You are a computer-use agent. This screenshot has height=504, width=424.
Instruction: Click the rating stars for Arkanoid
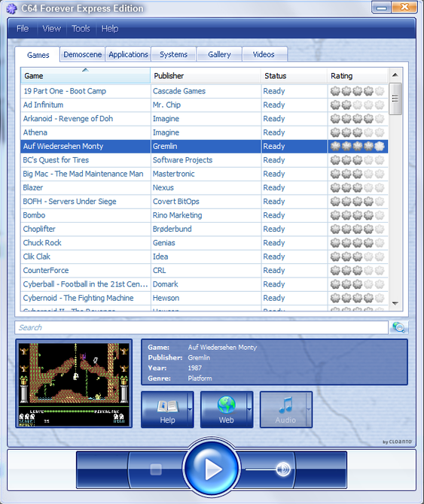[x=358, y=119]
